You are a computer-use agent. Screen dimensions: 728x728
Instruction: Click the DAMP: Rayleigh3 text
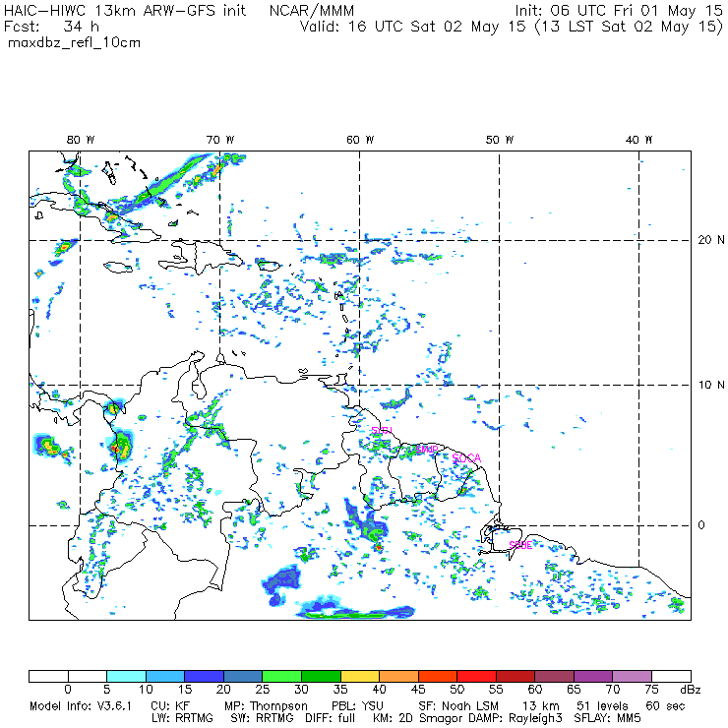(515, 718)
